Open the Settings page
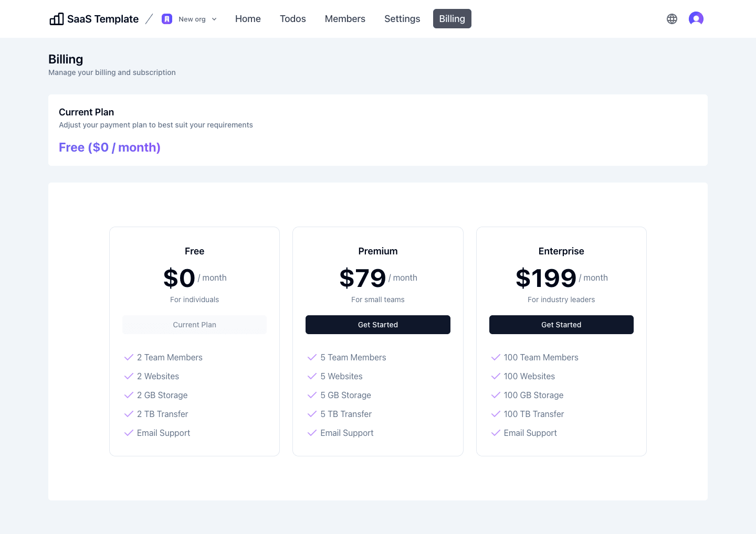This screenshot has height=534, width=756. point(402,18)
